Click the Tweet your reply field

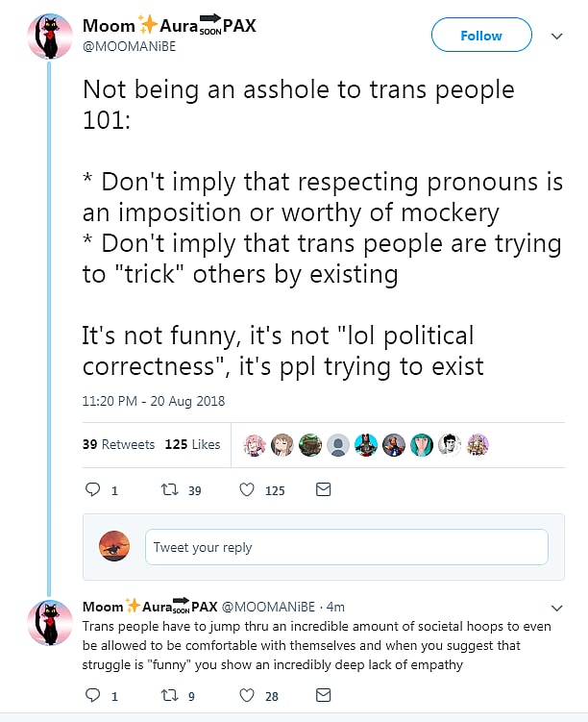(346, 547)
